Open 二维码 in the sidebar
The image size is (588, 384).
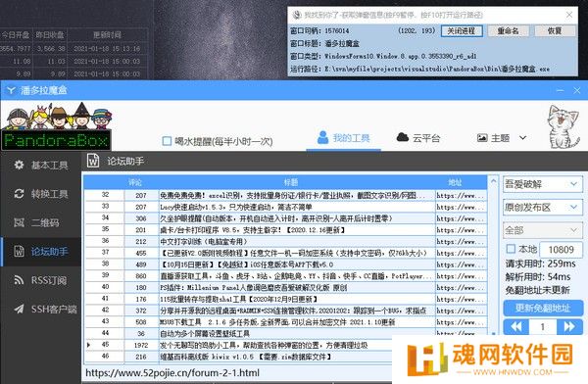40,222
